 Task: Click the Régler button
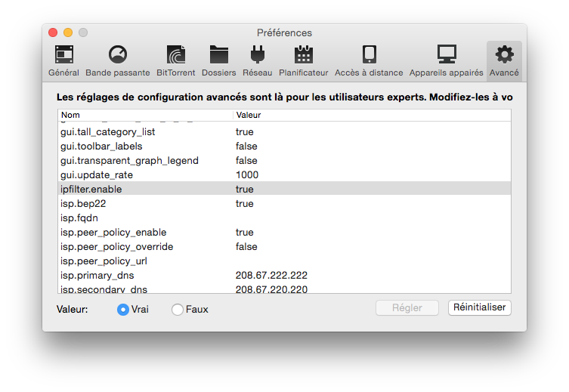click(407, 308)
